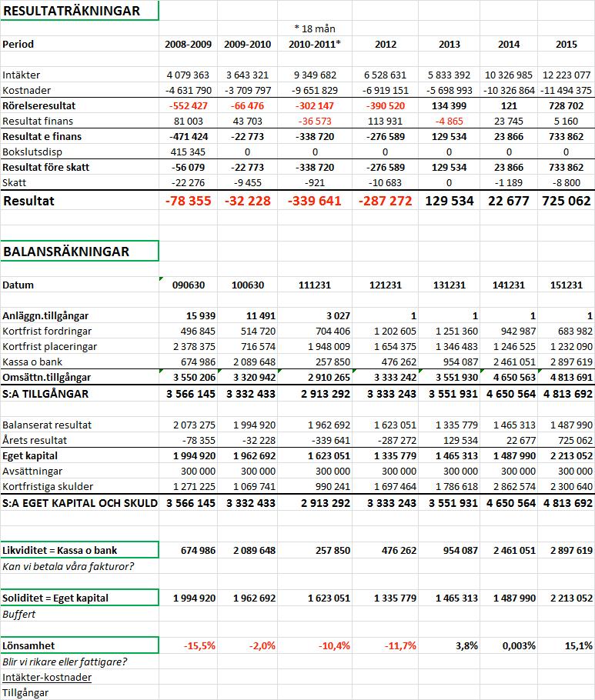Click the italic Buffert cell
Screen dimensions: 595x700
click(18, 615)
